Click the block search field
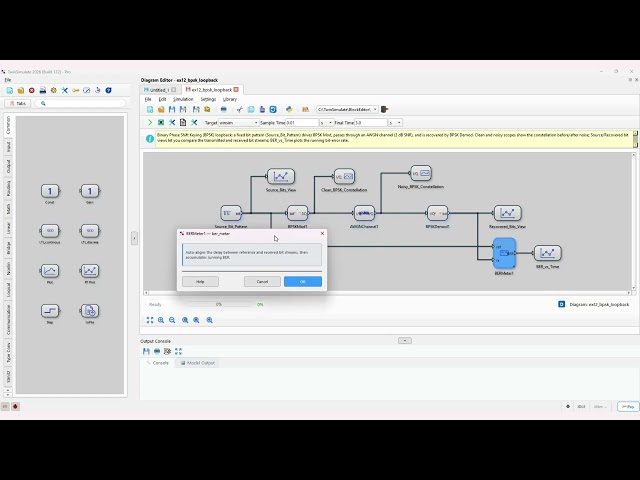 pyautogui.click(x=80, y=104)
